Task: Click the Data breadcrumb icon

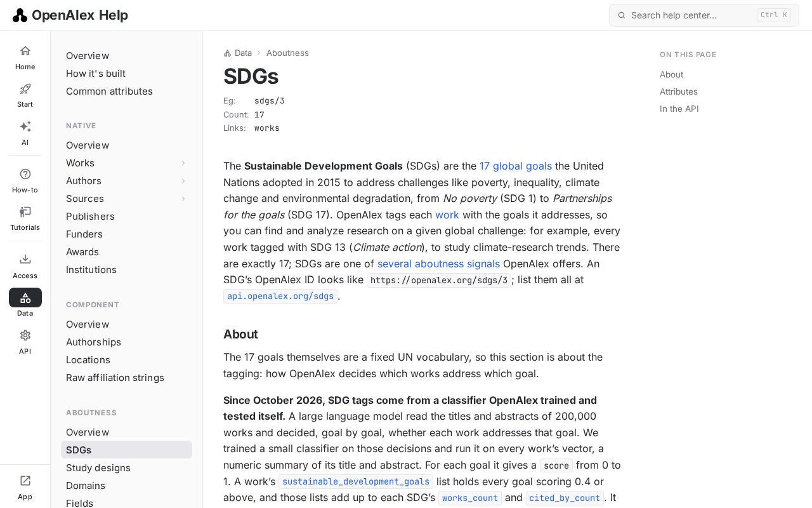Action: click(x=227, y=53)
